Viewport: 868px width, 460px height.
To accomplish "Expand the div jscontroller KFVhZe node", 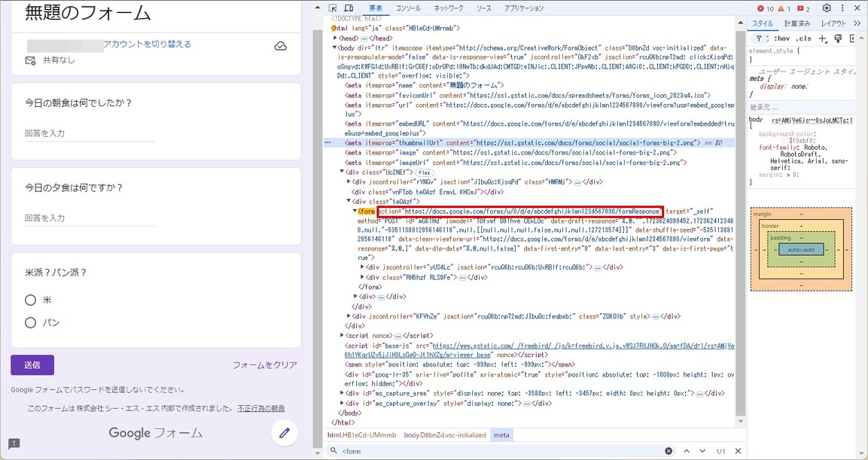I will (349, 317).
